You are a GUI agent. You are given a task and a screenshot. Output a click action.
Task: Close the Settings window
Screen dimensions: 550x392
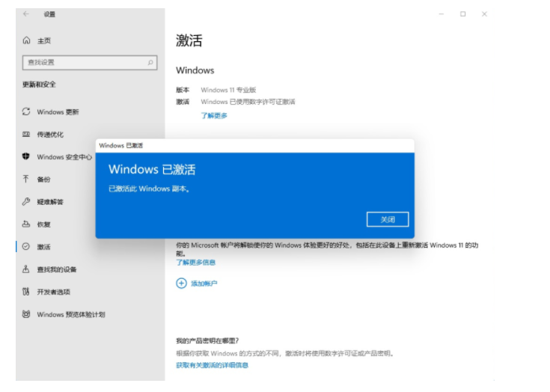(x=484, y=14)
